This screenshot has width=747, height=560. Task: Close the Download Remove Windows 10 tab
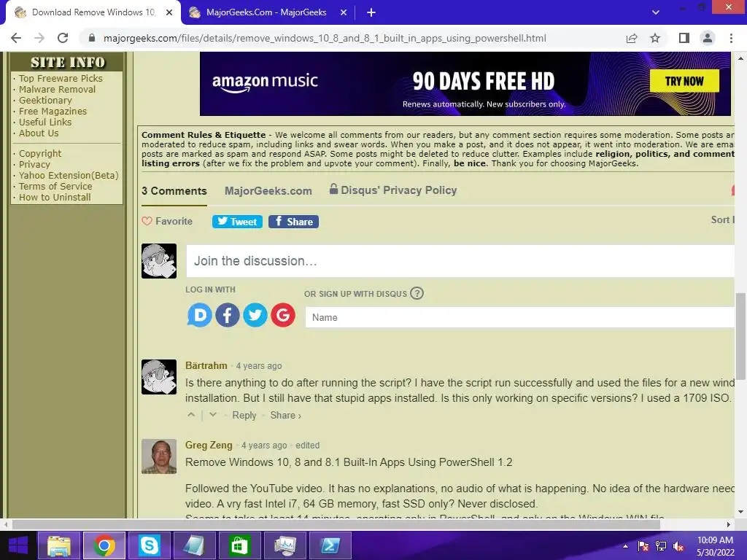[169, 12]
